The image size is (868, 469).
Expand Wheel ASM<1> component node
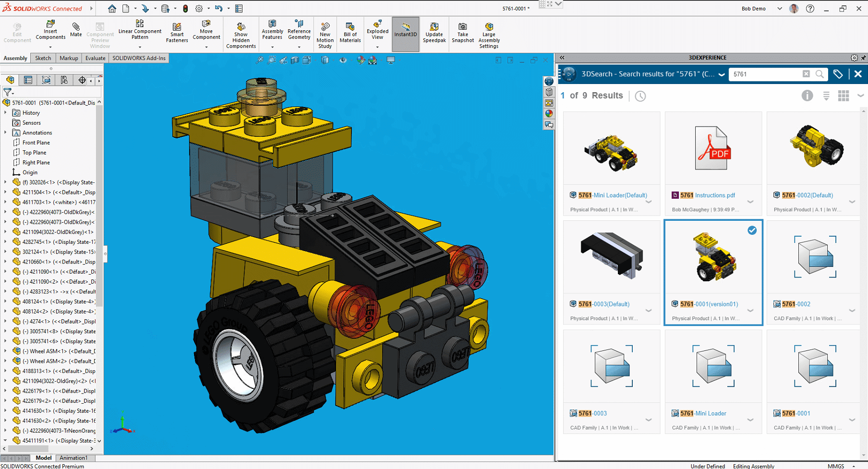tap(5, 351)
